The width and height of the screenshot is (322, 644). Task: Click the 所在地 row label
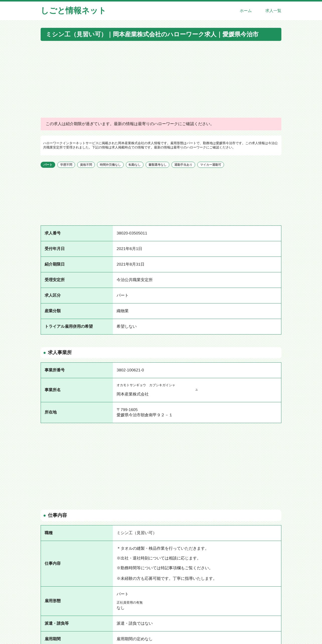click(51, 412)
